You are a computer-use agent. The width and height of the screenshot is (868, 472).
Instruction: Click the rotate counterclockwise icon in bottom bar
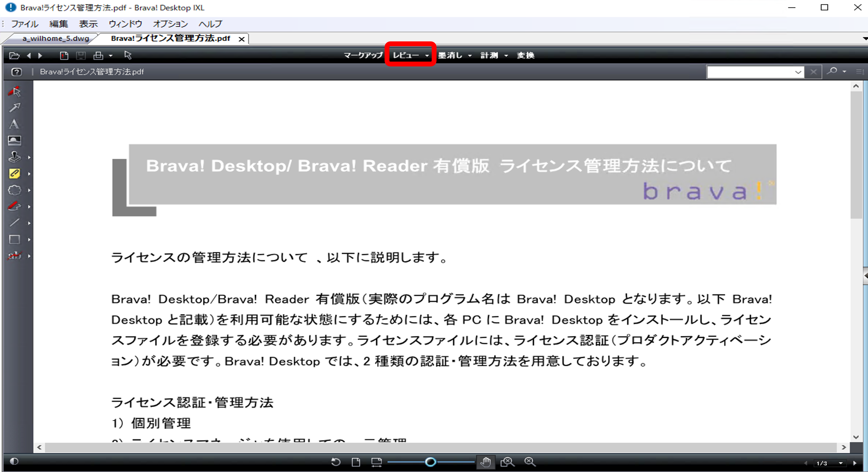coord(336,462)
